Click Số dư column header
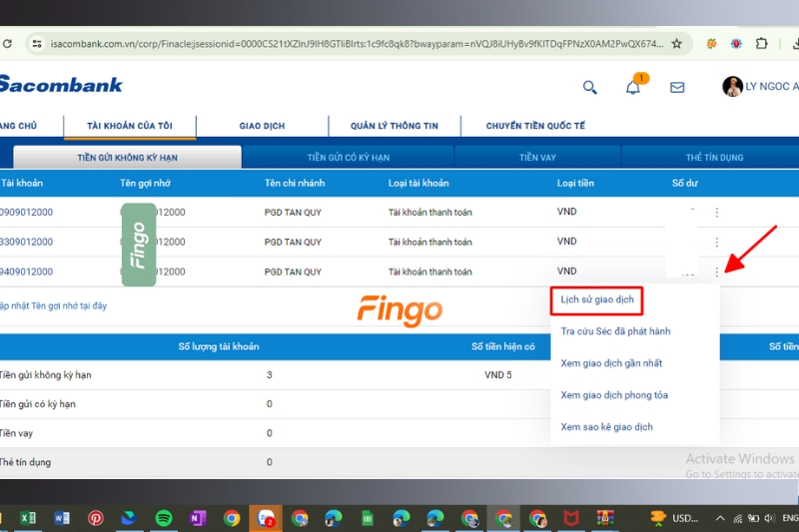 pyautogui.click(x=685, y=184)
